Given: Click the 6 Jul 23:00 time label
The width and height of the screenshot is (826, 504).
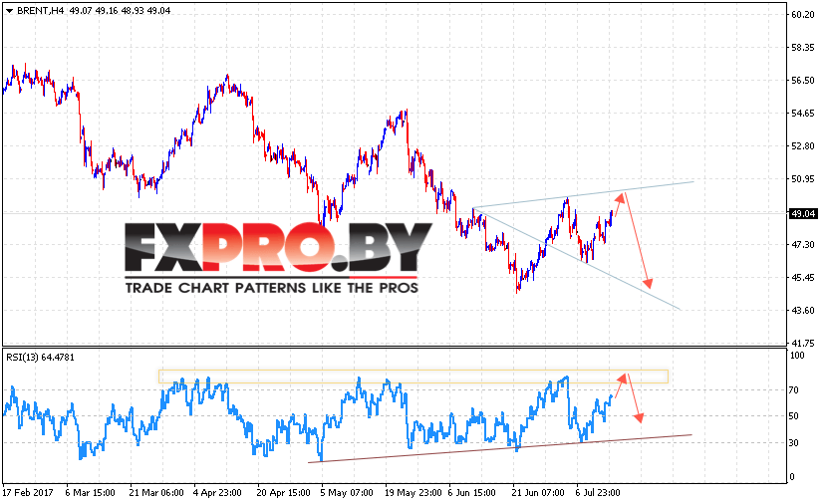Looking at the screenshot, I should point(598,492).
